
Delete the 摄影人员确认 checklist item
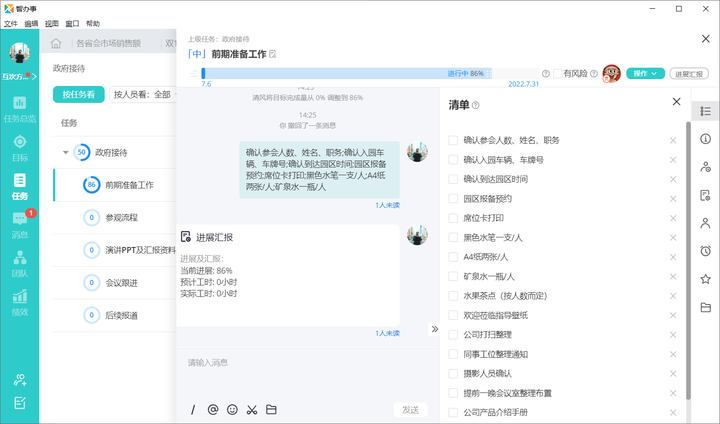[x=673, y=374]
